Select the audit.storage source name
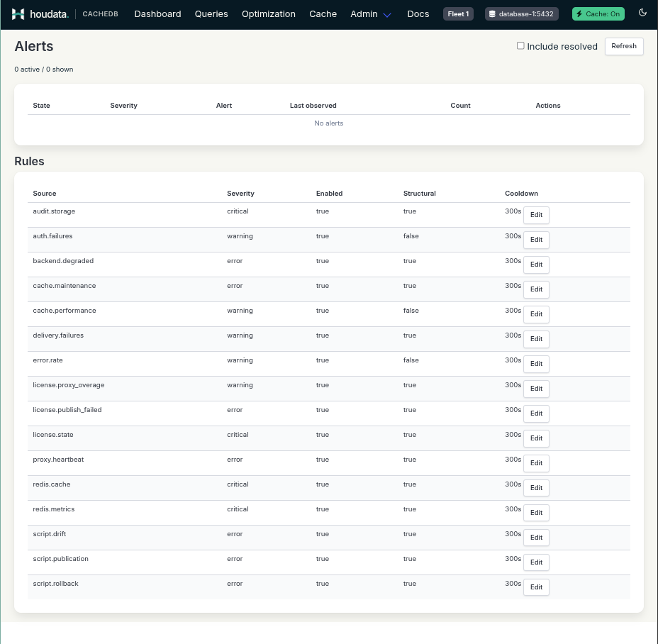 click(x=54, y=211)
